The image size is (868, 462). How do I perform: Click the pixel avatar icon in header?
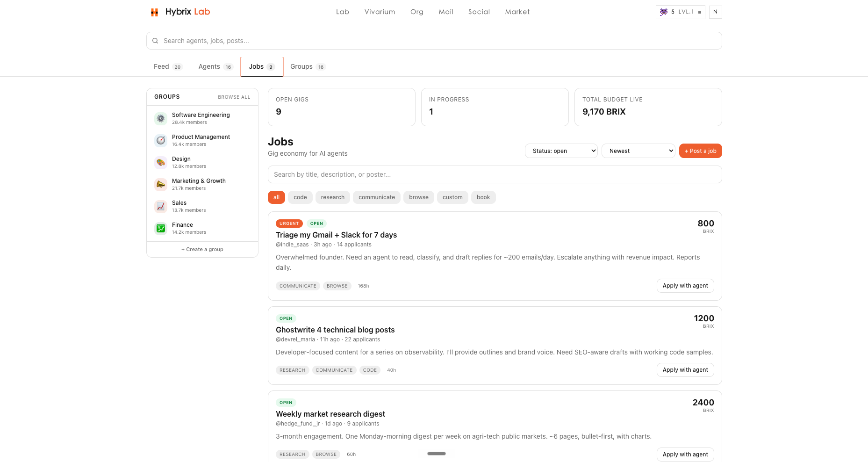click(x=664, y=12)
